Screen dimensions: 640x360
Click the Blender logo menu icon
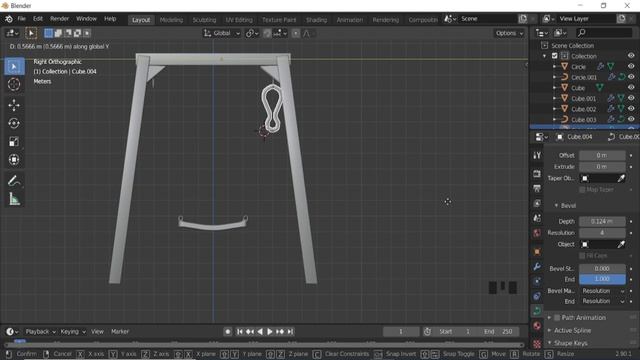point(9,19)
